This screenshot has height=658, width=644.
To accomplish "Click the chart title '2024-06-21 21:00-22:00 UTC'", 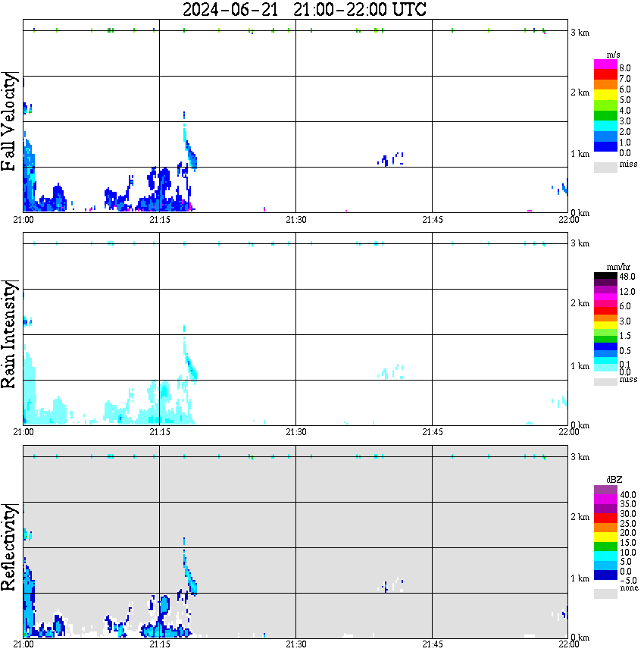I will click(305, 9).
